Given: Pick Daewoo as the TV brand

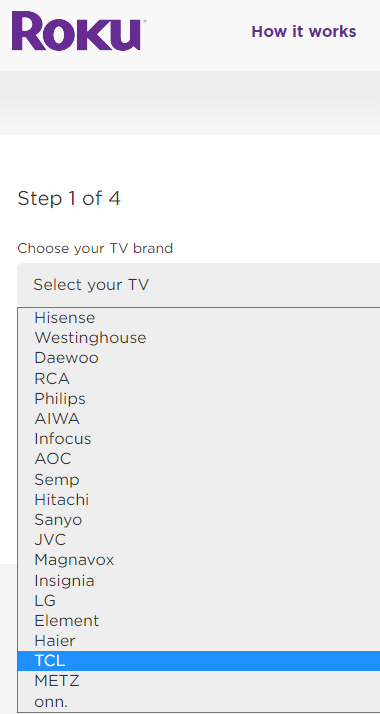Looking at the screenshot, I should click(x=199, y=358).
